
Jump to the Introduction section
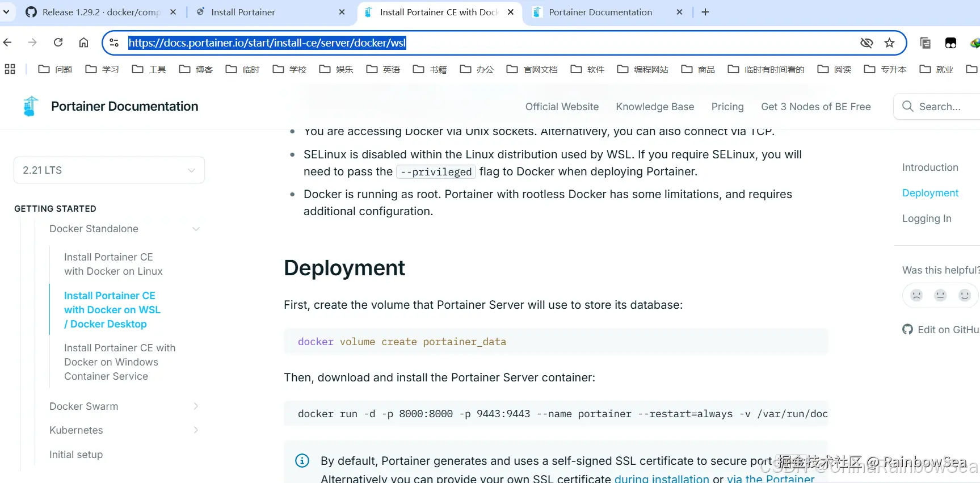[x=930, y=167]
